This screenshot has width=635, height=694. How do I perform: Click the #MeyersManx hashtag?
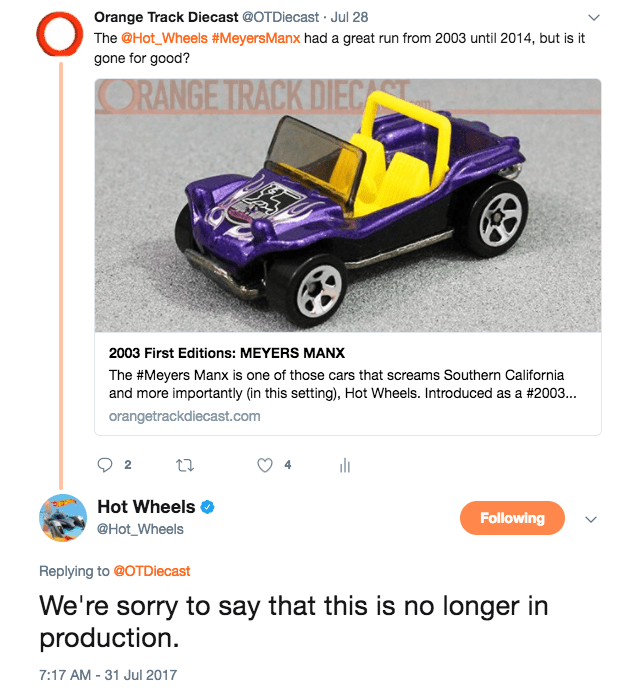click(x=256, y=37)
